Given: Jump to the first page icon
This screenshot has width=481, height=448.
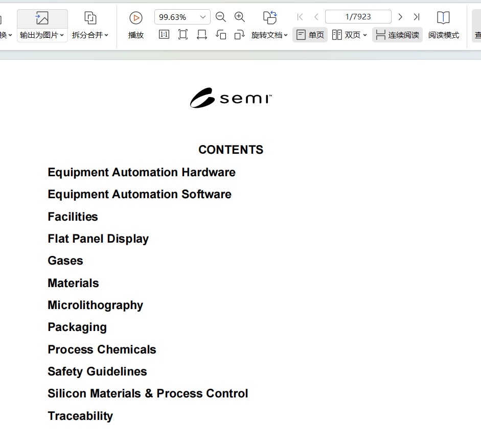Looking at the screenshot, I should tap(300, 17).
